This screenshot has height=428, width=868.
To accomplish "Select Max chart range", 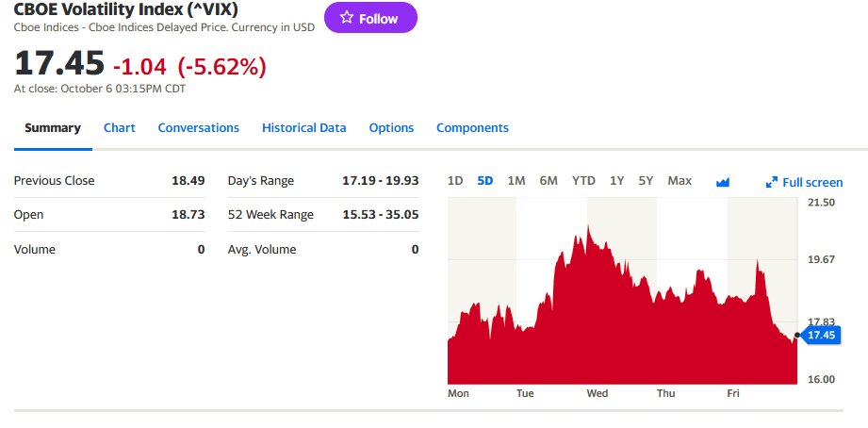I will point(680,180).
